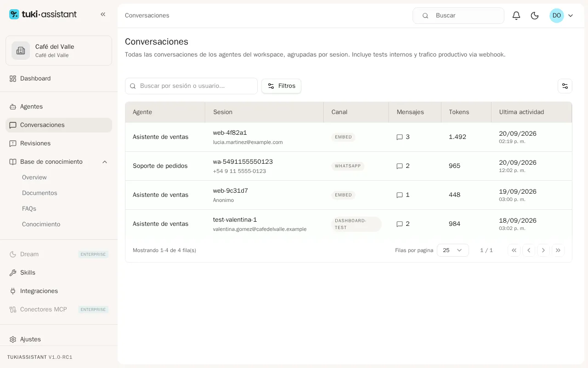This screenshot has width=588, height=368.
Task: Open notifications bell
Action: (516, 16)
